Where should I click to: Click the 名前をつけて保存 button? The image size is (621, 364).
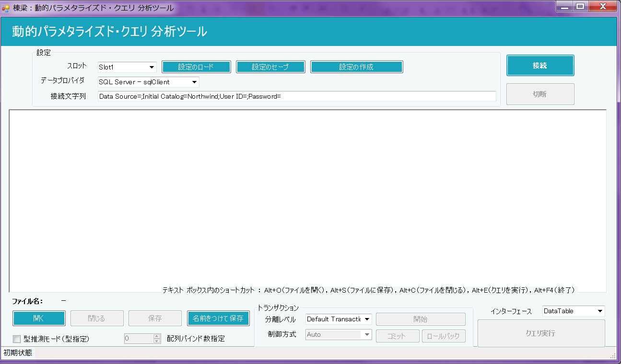pyautogui.click(x=218, y=318)
